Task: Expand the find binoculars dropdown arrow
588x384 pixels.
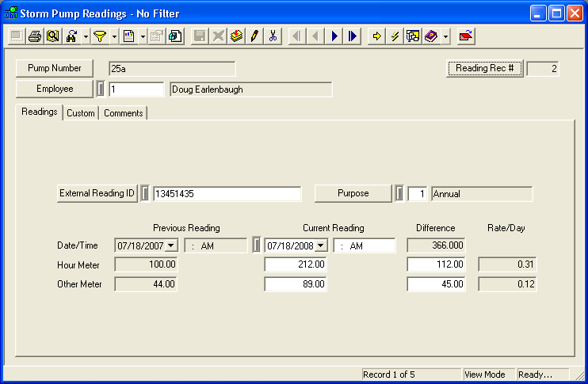Action: pyautogui.click(x=86, y=36)
